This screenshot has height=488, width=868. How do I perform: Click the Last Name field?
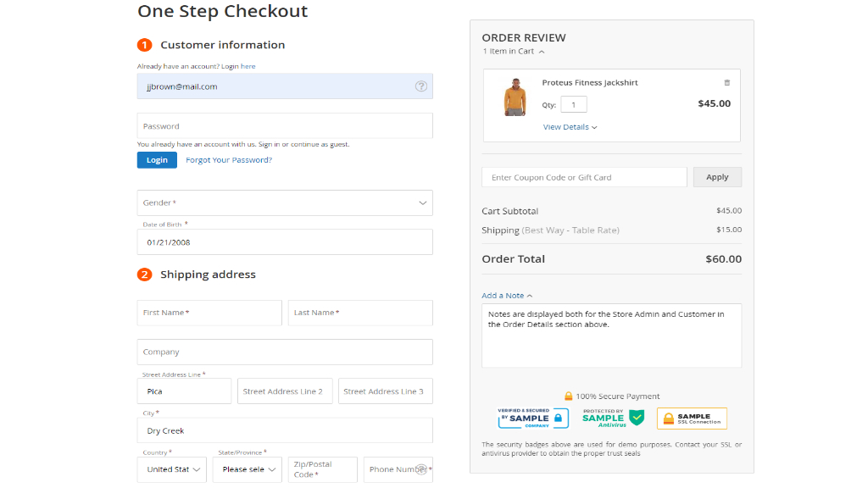[x=359, y=313]
